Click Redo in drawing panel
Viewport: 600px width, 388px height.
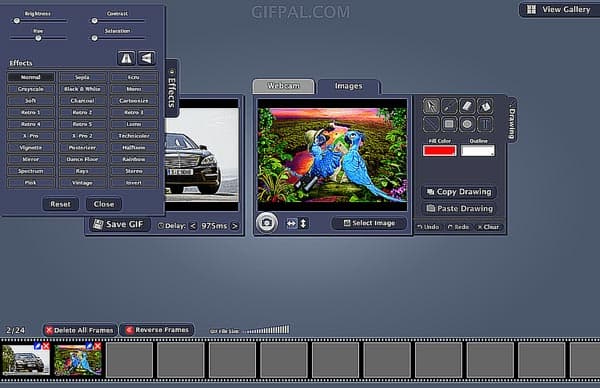click(458, 227)
